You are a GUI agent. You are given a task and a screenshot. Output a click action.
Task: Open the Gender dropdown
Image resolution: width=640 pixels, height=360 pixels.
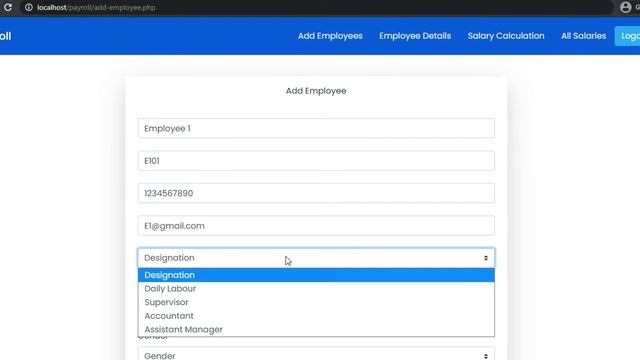click(316, 354)
